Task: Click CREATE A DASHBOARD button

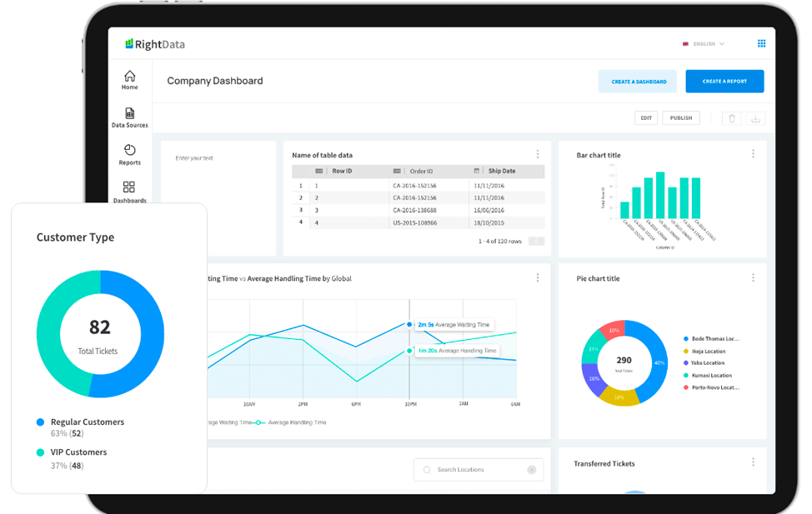Action: (638, 82)
